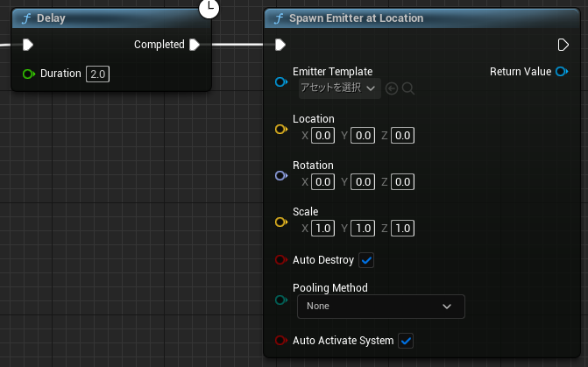Edit the Scale Z value field
Image resolution: width=588 pixels, height=367 pixels.
403,229
